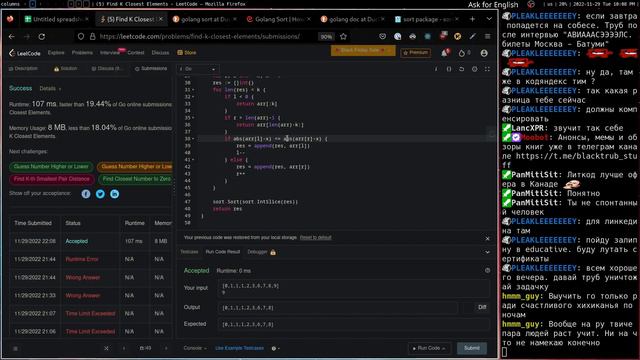Open the Submissions tab
Image resolution: width=640 pixels, height=360 pixels.
point(151,69)
